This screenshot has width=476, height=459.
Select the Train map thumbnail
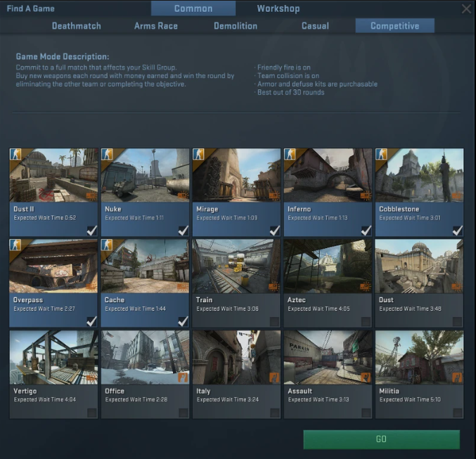tap(236, 266)
